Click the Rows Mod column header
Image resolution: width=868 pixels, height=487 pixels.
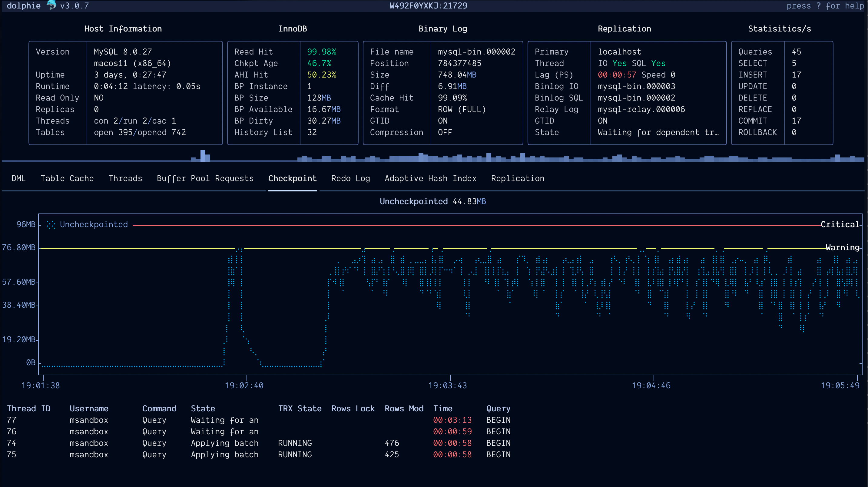coord(404,409)
